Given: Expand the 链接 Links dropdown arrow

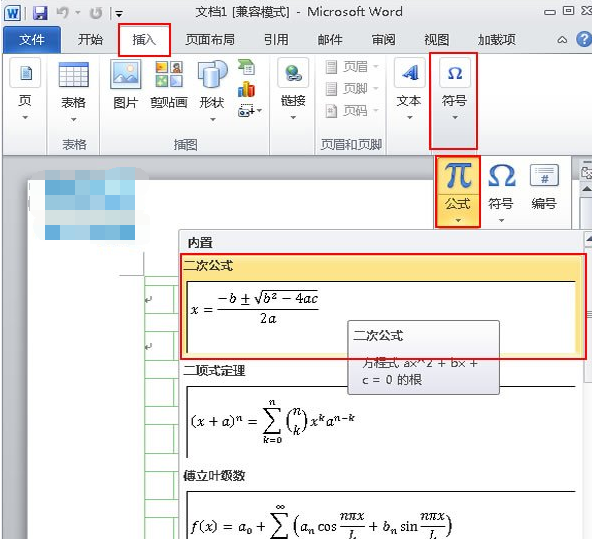Looking at the screenshot, I should [293, 117].
